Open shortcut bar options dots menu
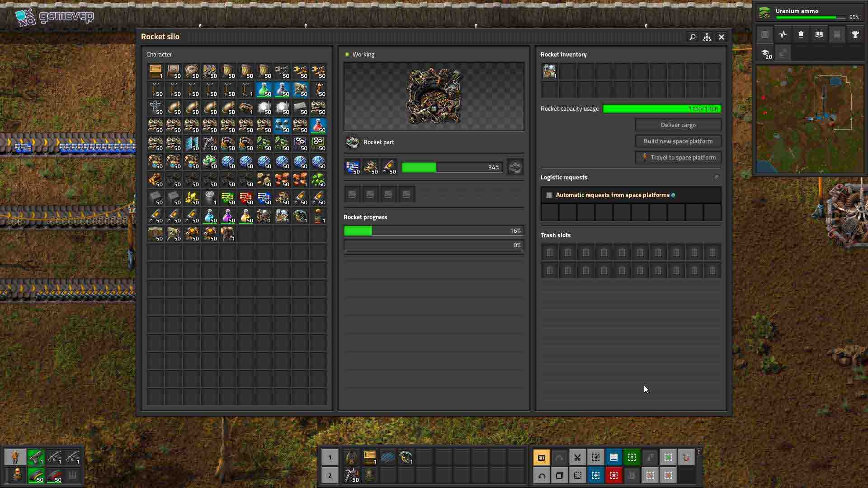This screenshot has width=868, height=488. click(x=699, y=452)
